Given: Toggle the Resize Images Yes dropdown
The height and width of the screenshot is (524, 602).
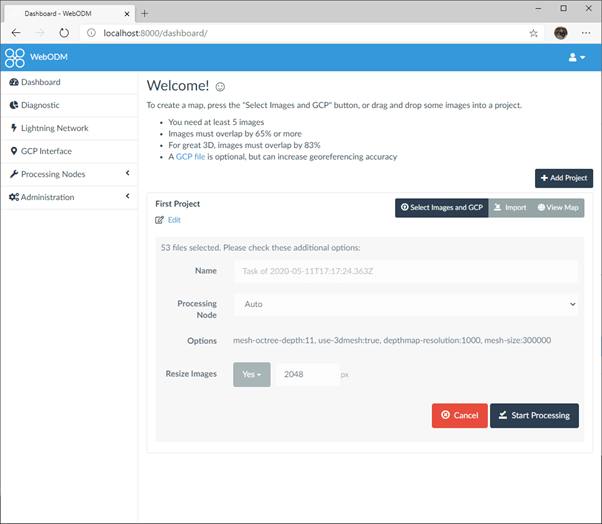Looking at the screenshot, I should point(251,374).
